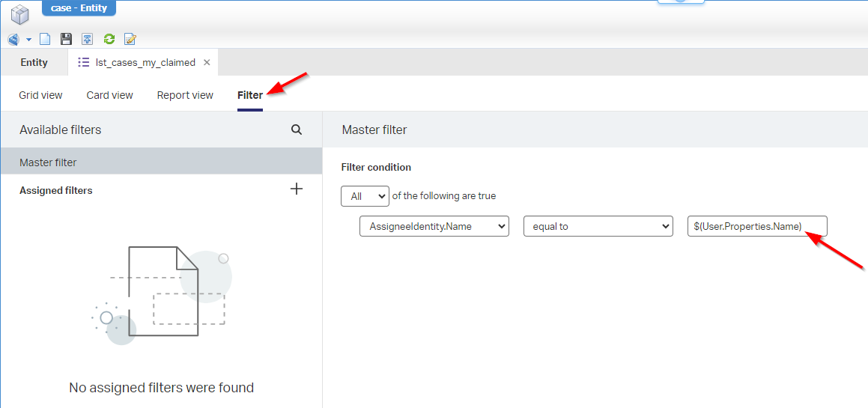Expand the All condition dropdown
This screenshot has width=868, height=408.
click(x=365, y=196)
